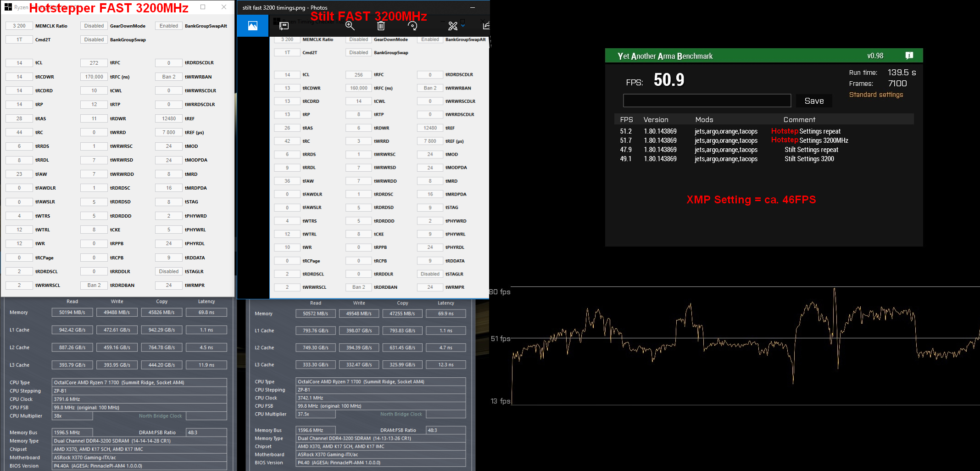The height and width of the screenshot is (471, 980).
Task: Select the 'Stilt Settings 3200' result row
Action: [764, 159]
